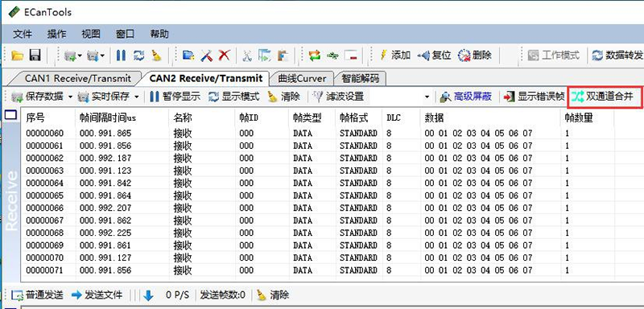Open the 操作 menu

coord(56,34)
